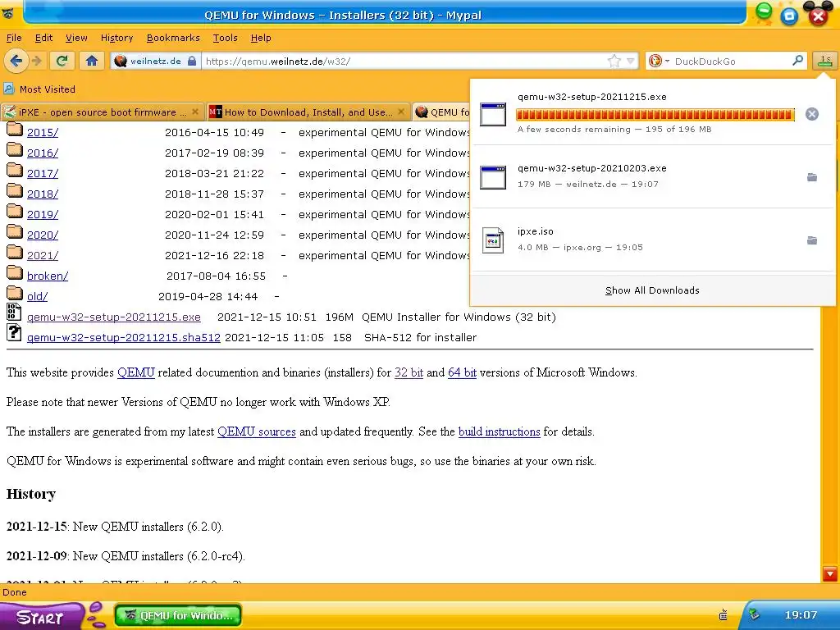Toggle the Downloads toolbar button
The width and height of the screenshot is (840, 630).
tap(824, 61)
